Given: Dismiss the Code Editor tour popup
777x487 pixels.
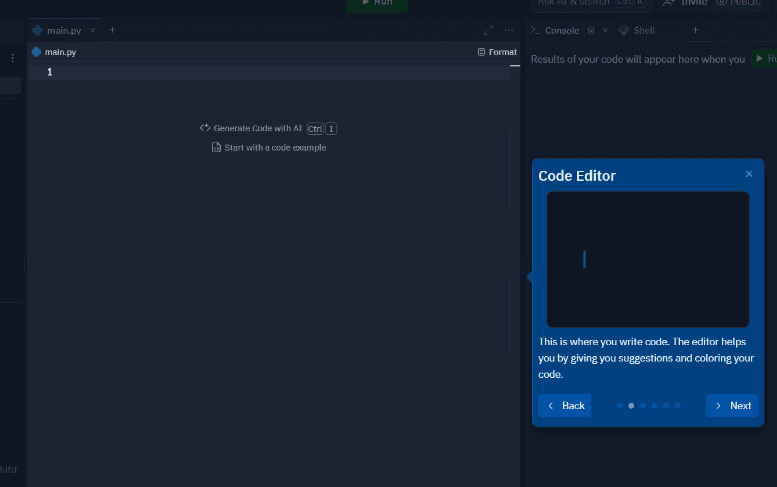Looking at the screenshot, I should (749, 174).
